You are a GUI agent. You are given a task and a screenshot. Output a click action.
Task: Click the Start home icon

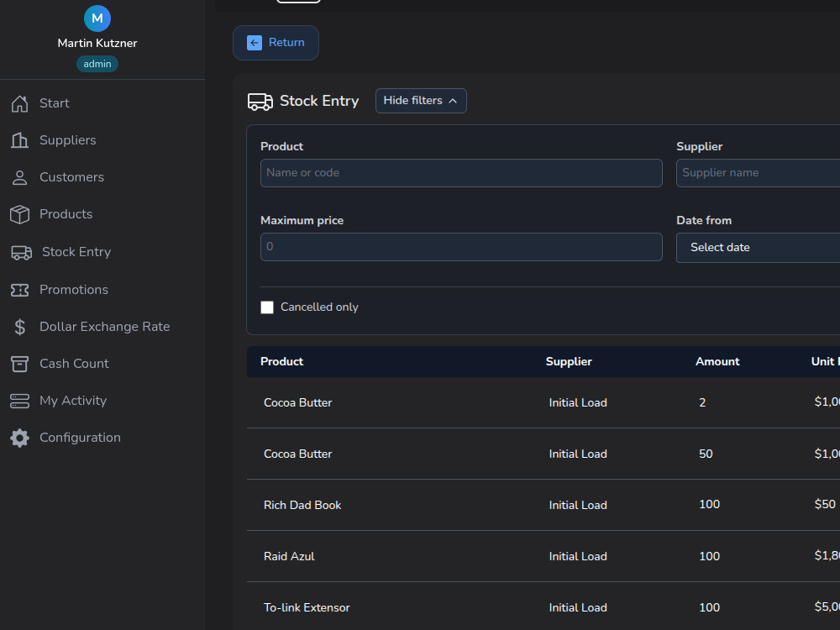point(20,103)
